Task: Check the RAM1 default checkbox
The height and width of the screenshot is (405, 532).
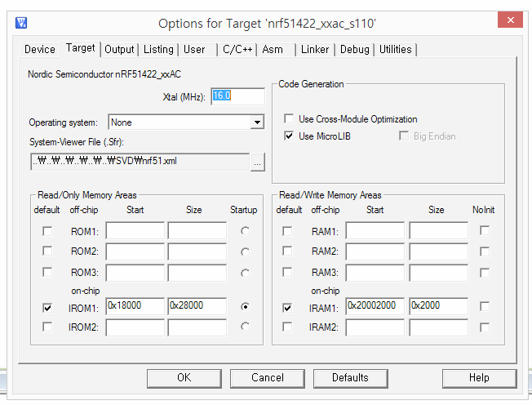Action: pos(287,231)
